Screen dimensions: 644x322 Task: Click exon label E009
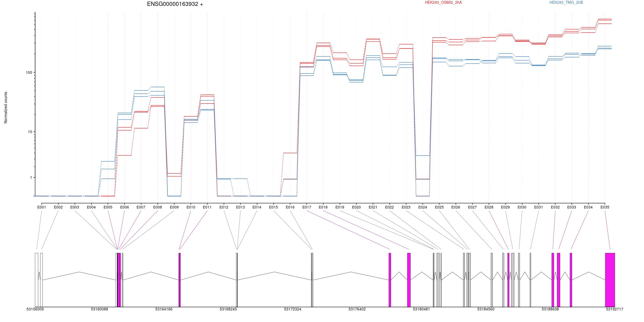point(174,207)
